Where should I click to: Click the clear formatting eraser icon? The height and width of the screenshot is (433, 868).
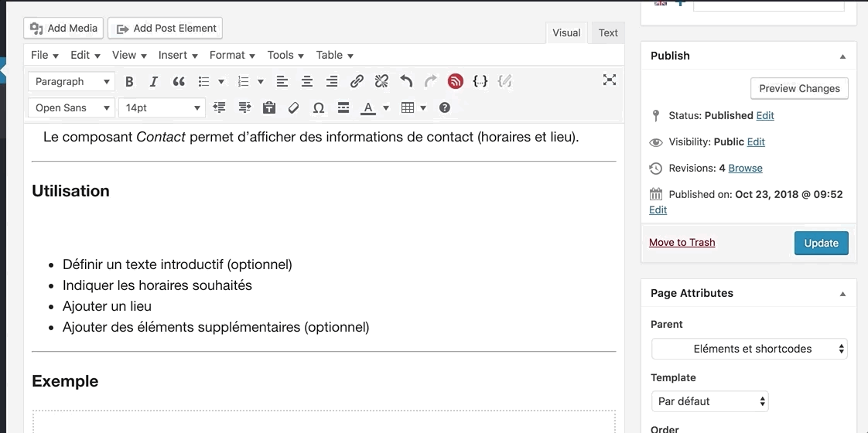point(293,107)
